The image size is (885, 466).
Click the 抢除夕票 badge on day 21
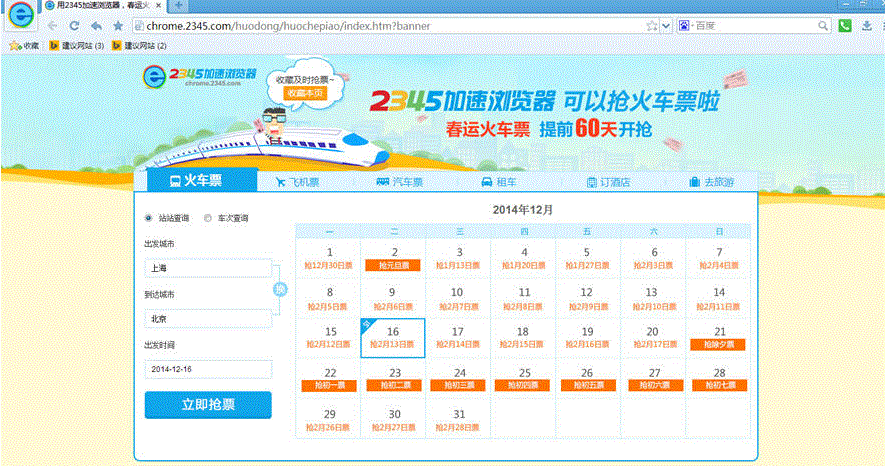click(718, 345)
